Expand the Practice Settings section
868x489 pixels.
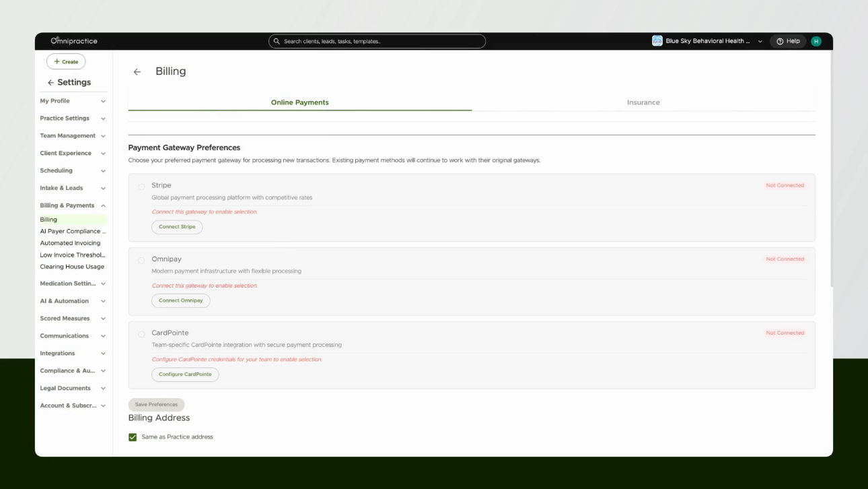[x=73, y=119]
